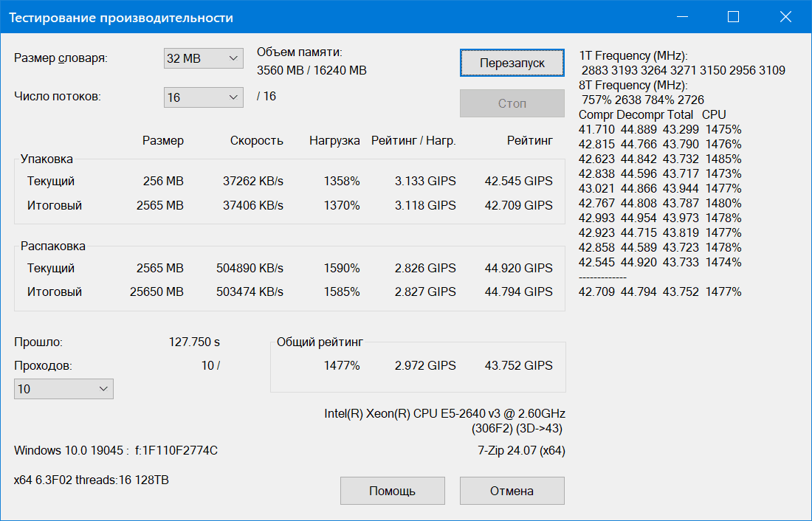Click the Отмена button

click(x=512, y=491)
